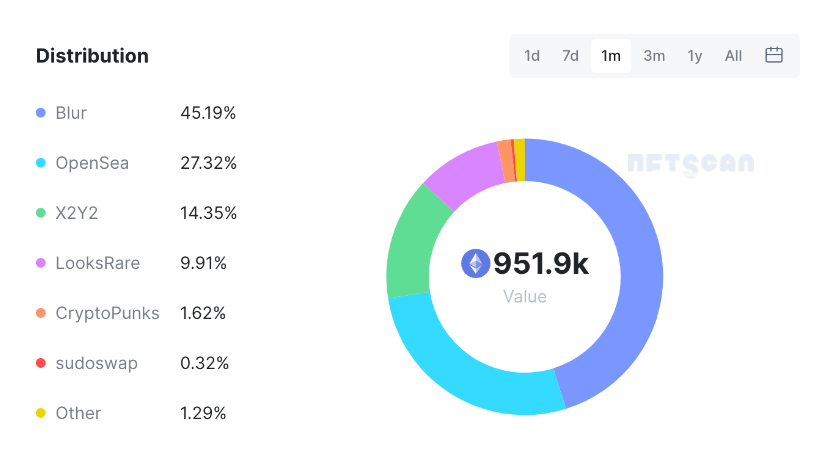Click the 951.9k total value
Screen dimensions: 824x450
pyautogui.click(x=541, y=263)
